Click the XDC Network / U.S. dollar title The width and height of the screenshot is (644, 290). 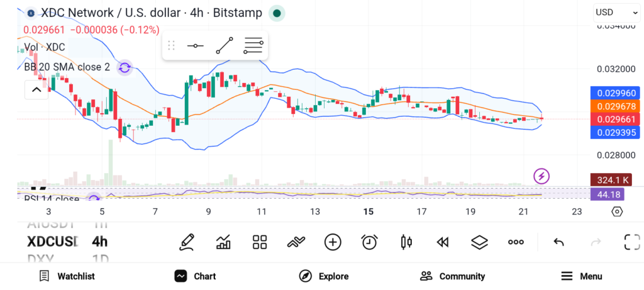pos(151,13)
